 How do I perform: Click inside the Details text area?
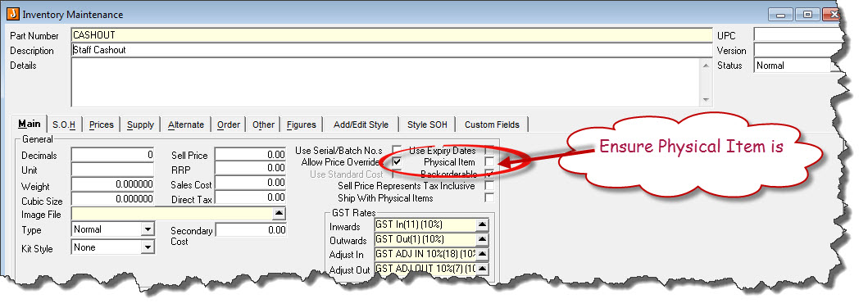pos(386,83)
